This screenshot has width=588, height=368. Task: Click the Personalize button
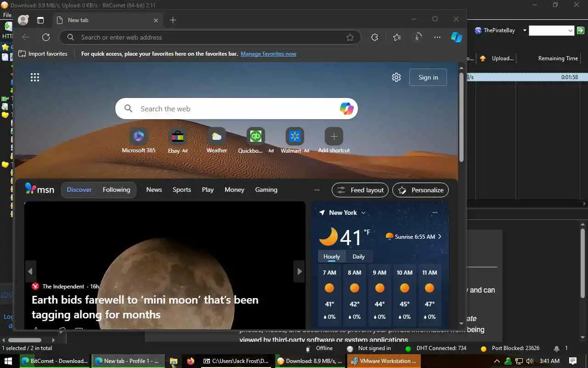point(421,190)
